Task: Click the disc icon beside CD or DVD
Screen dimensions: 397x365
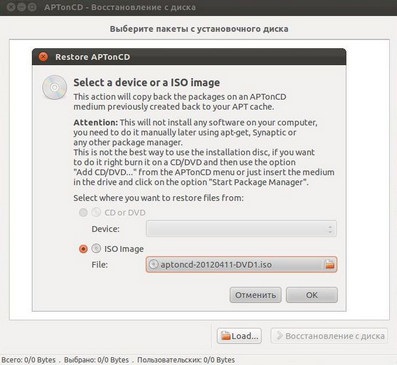Action: click(96, 212)
